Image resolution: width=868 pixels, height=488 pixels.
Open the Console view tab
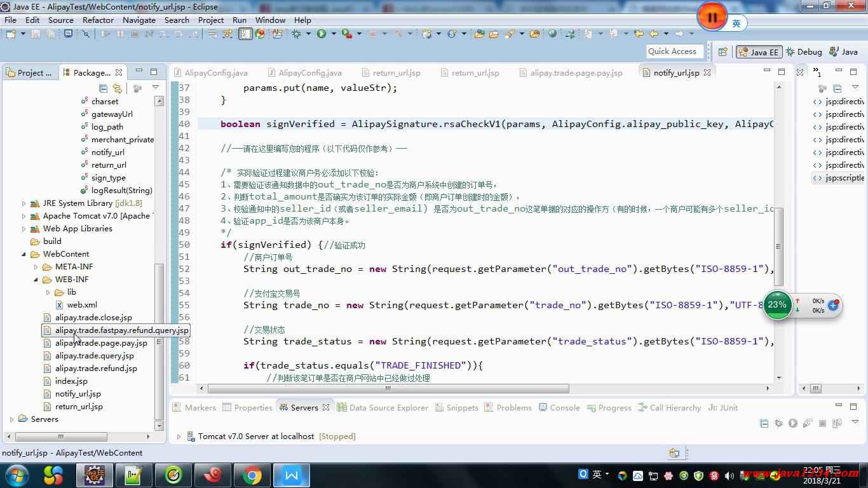(559, 408)
